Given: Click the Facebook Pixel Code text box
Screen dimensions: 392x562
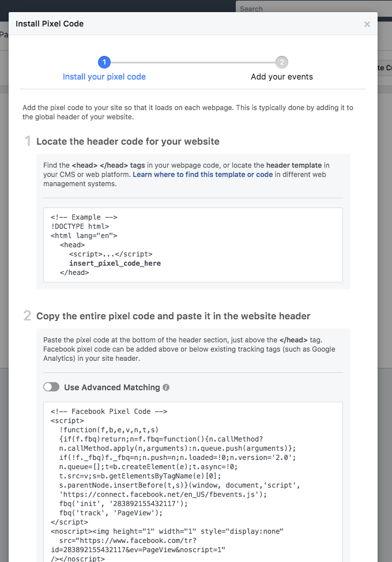Looking at the screenshot, I should (x=193, y=482).
